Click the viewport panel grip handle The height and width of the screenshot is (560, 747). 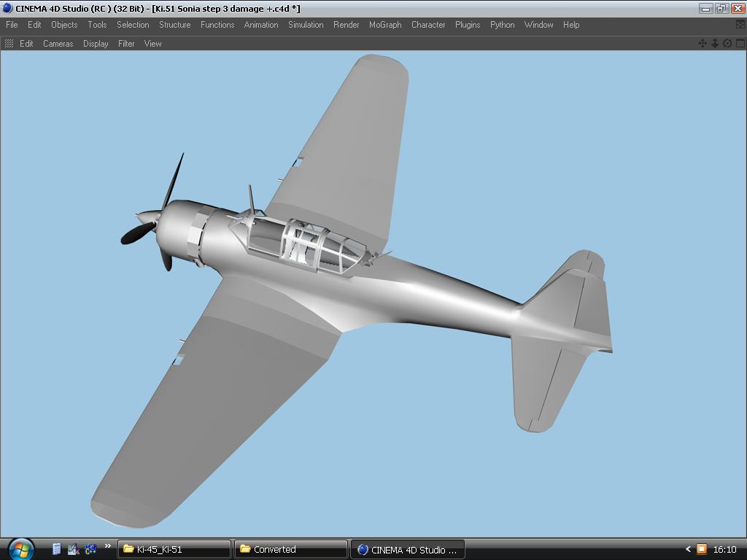[x=9, y=44]
